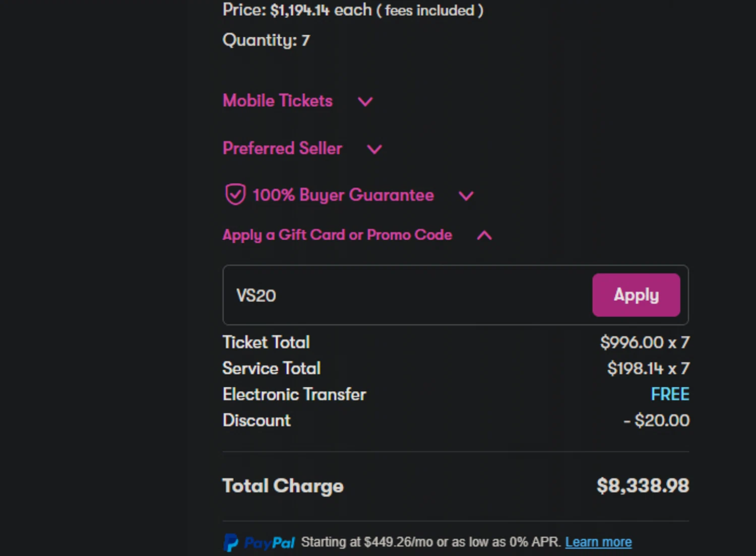Screen dimensions: 756x556
Task: Expand the Mobile Tickets chevron arrow
Action: coord(365,102)
